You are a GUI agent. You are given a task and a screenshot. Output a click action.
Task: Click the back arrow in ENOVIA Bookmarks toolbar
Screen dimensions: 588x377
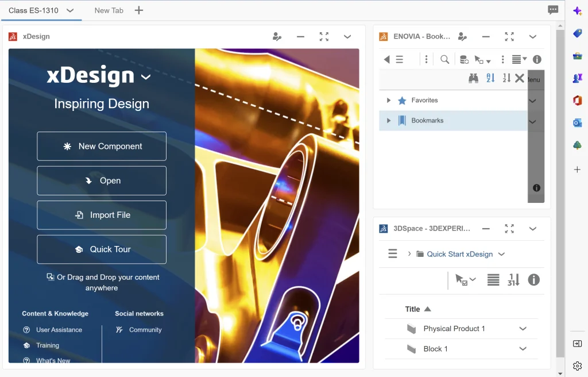(x=386, y=59)
